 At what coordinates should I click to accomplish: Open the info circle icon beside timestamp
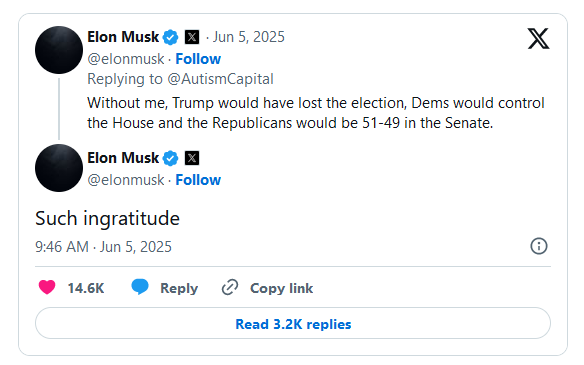pyautogui.click(x=539, y=246)
